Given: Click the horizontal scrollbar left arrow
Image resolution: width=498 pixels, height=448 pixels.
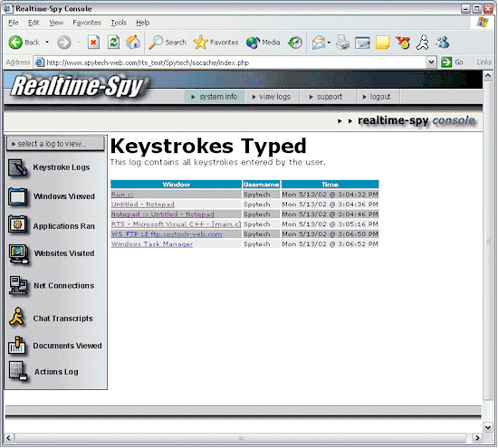Looking at the screenshot, I should tap(9, 438).
